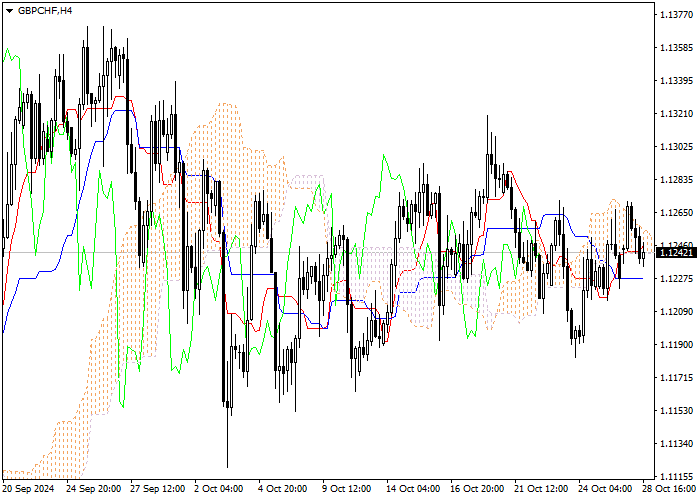700x500 pixels.
Task: Click the 21 Oct 12:00 time label
Action: [x=542, y=489]
